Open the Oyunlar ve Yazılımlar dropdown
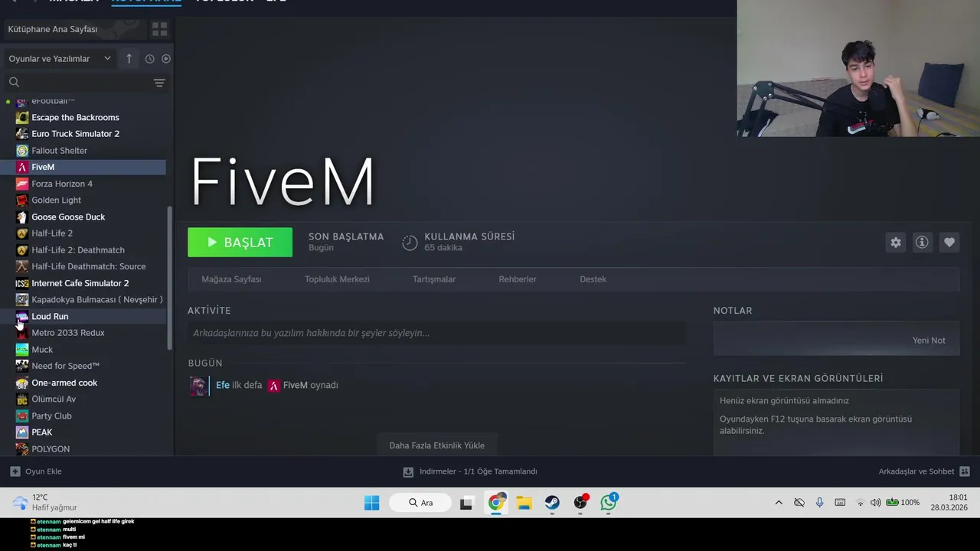 coord(60,59)
